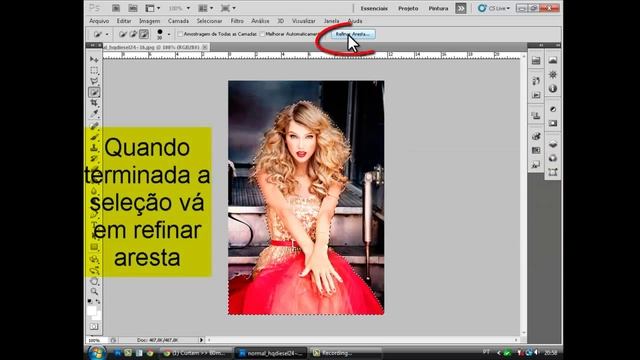This screenshot has height=360, width=640.
Task: Select the Move tool
Action: 94,60
